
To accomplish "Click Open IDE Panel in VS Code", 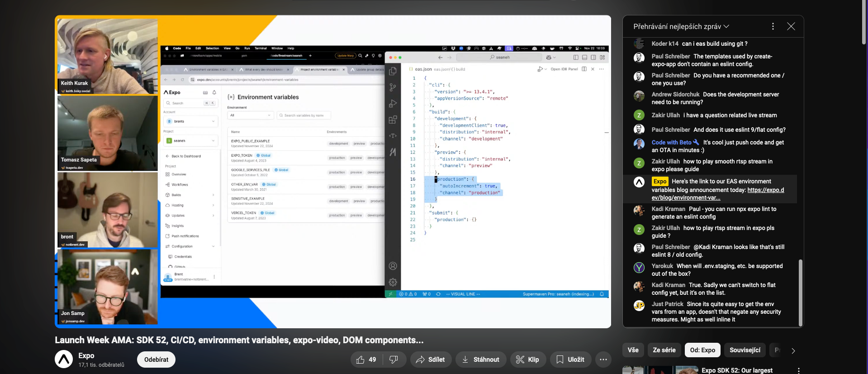I will pos(564,69).
